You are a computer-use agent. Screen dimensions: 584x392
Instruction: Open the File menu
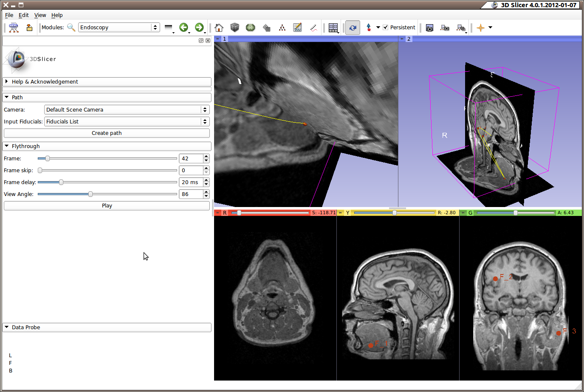[x=9, y=15]
